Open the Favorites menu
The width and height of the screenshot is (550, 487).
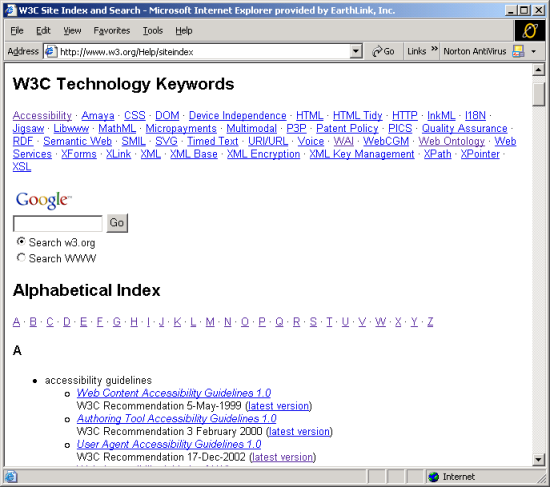pyautogui.click(x=112, y=31)
